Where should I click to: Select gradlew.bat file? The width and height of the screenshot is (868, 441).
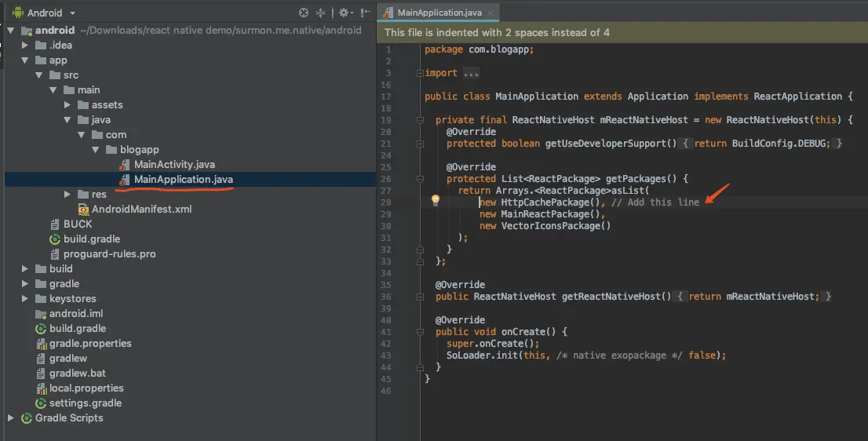[78, 374]
